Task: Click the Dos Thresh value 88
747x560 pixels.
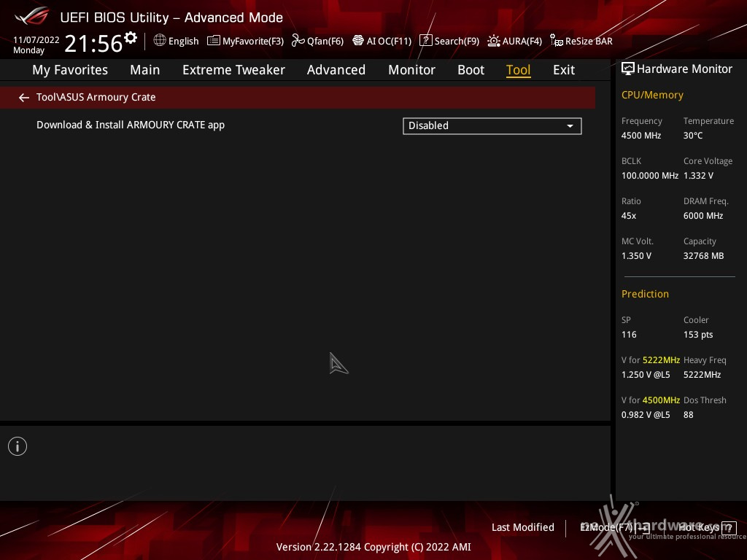Action: (689, 415)
